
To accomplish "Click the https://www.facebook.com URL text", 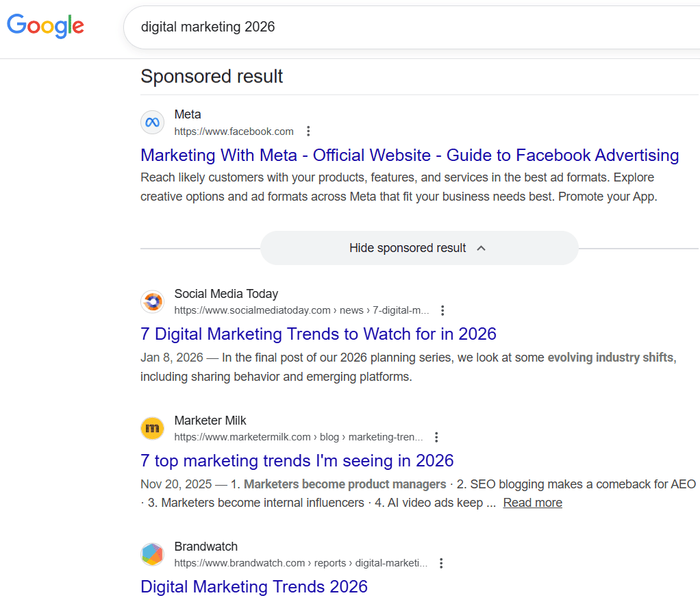I will coord(234,131).
